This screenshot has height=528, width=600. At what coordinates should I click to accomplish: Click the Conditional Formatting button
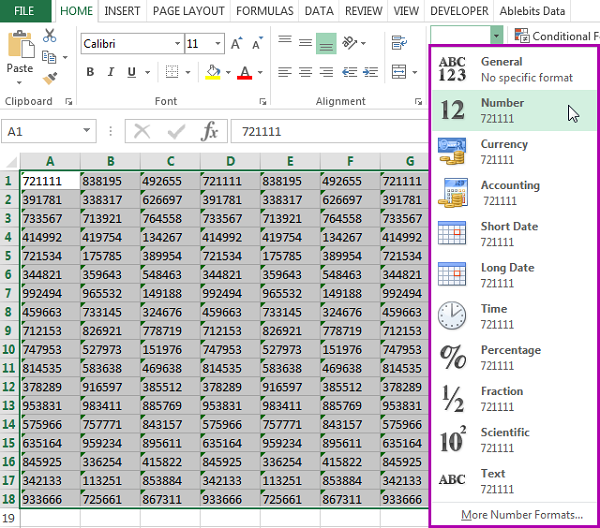[555, 36]
